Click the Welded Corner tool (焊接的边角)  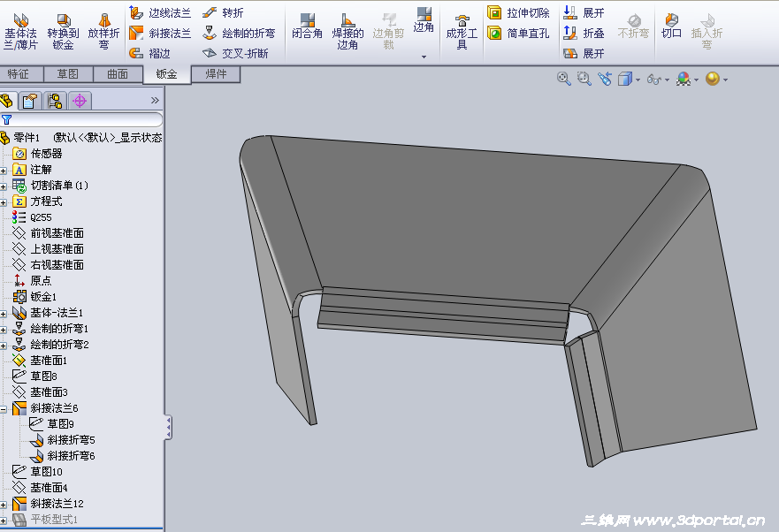point(347,31)
